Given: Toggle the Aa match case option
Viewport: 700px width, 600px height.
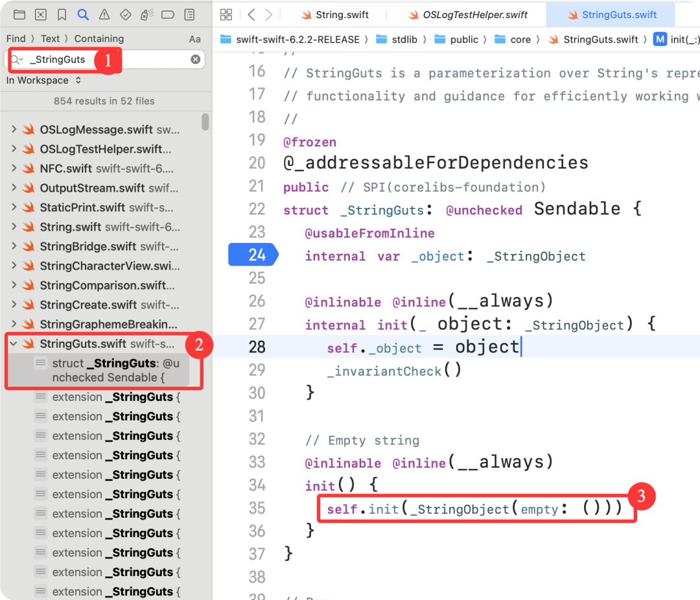Looking at the screenshot, I should (x=194, y=40).
